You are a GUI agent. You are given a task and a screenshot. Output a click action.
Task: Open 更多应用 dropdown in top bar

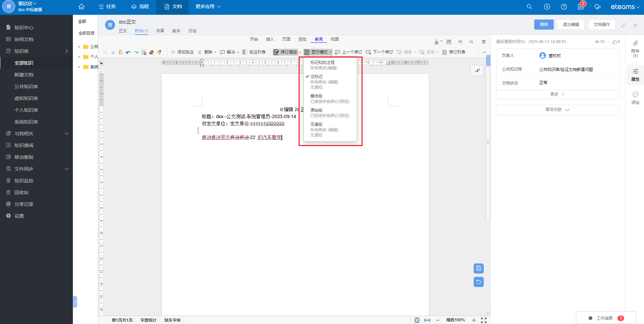coord(208,7)
